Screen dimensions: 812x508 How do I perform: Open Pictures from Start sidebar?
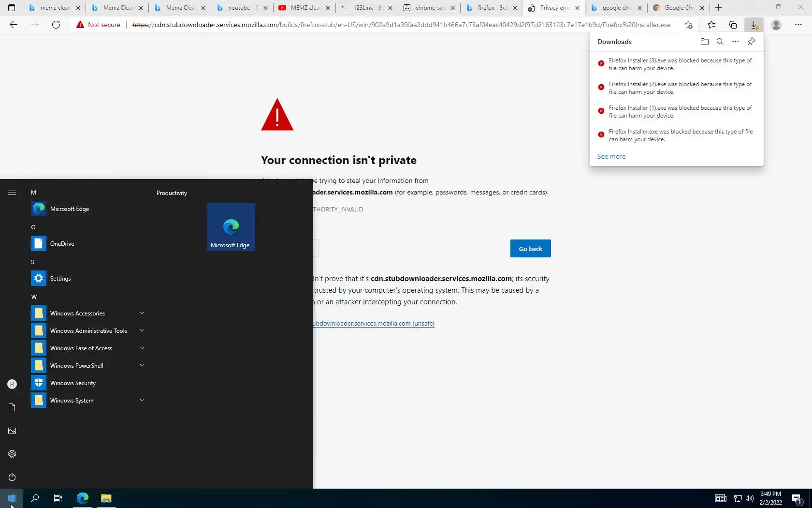pos(12,431)
